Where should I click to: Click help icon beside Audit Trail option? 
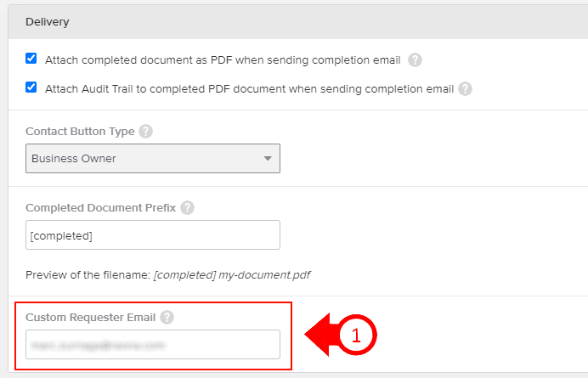pyautogui.click(x=465, y=87)
